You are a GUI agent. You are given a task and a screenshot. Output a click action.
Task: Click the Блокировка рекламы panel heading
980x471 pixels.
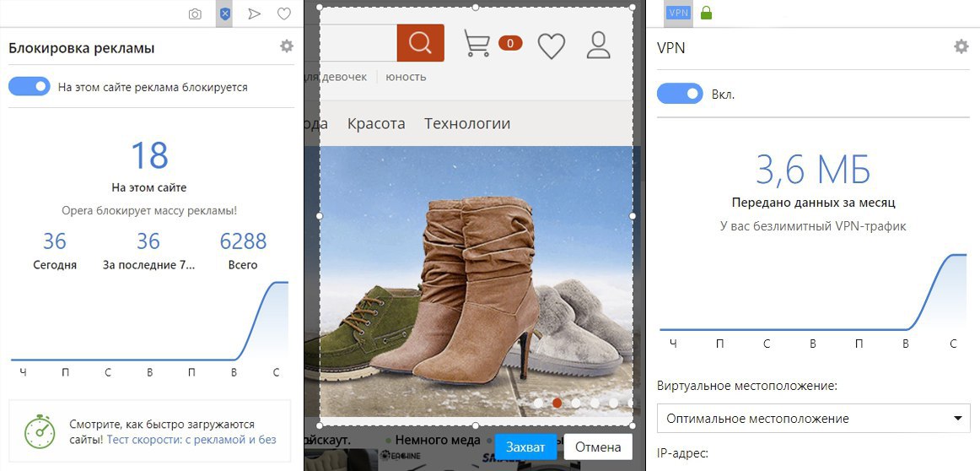tap(81, 47)
